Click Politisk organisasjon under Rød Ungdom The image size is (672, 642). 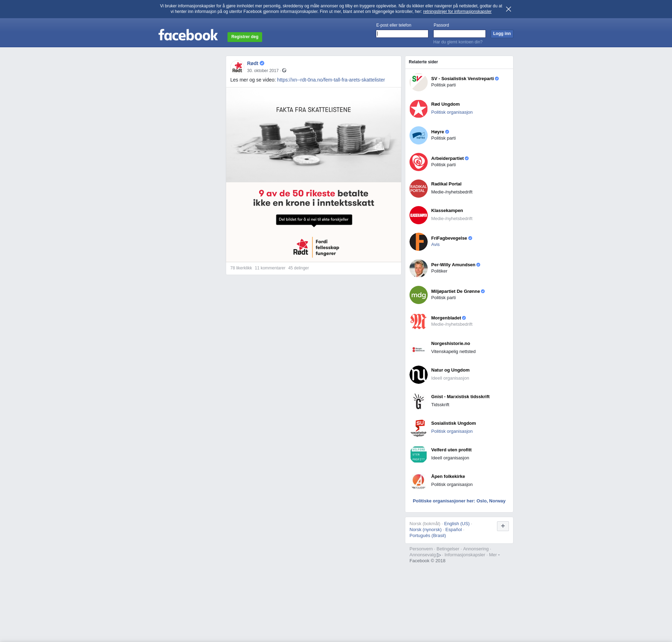pos(452,112)
